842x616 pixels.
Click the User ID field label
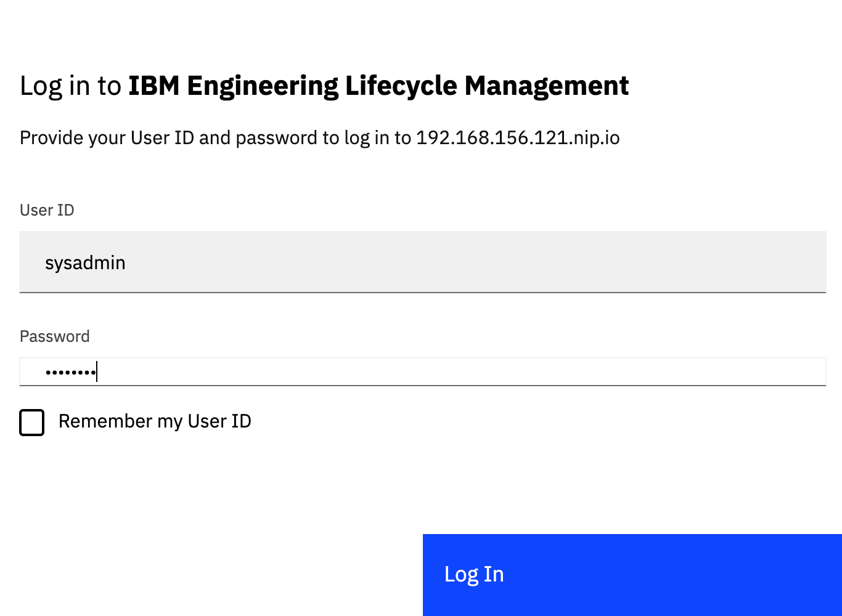pyautogui.click(x=47, y=210)
